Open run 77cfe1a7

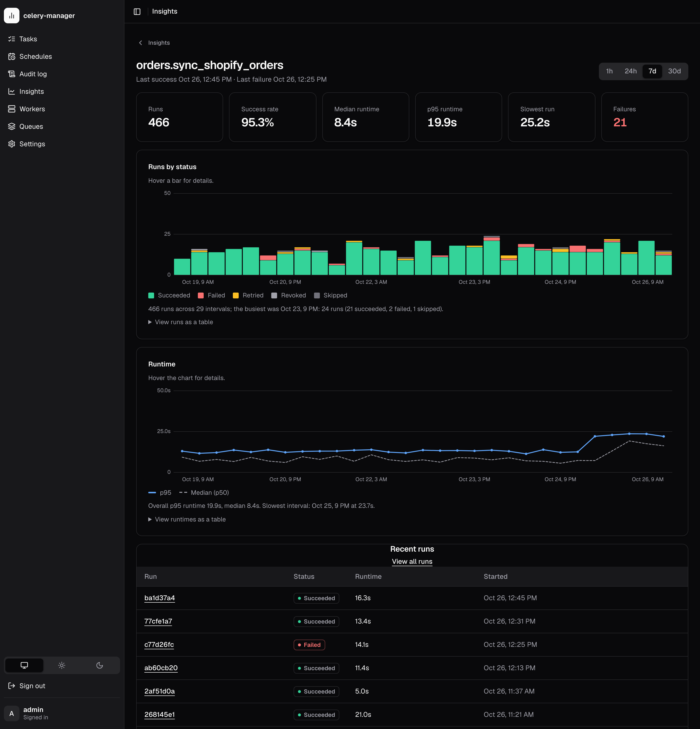158,621
